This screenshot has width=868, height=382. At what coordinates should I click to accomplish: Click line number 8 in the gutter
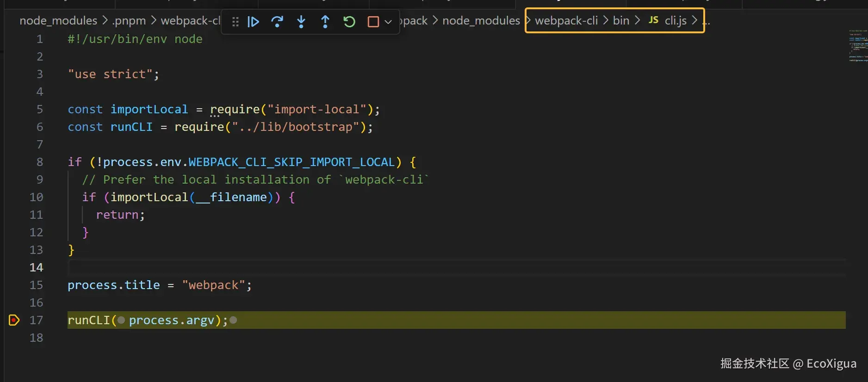[40, 162]
